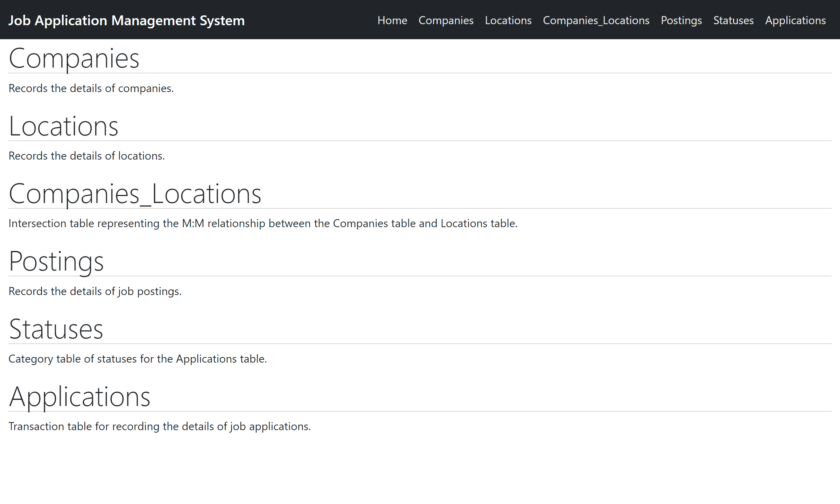Navigate to the Applications page
This screenshot has width=840, height=504.
click(x=795, y=20)
